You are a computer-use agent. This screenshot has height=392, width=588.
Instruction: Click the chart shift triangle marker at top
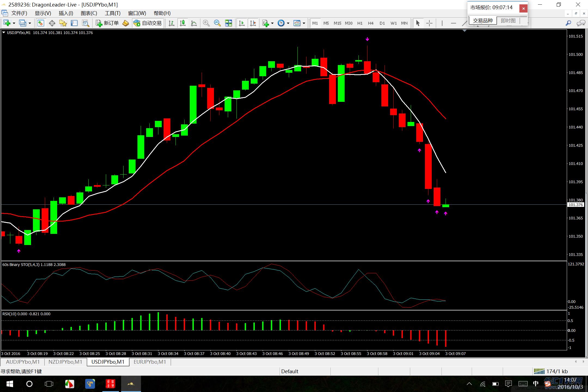(464, 31)
